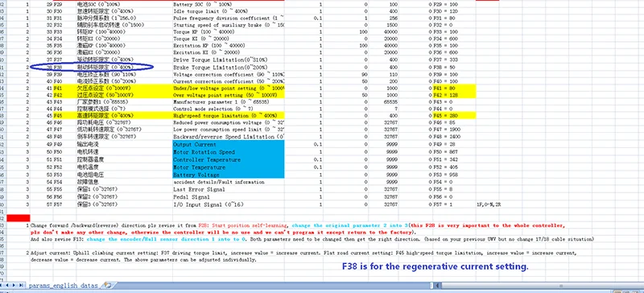Select the F38 = 50 value cell
Viewport: 644px width, 293px height.
[454, 67]
